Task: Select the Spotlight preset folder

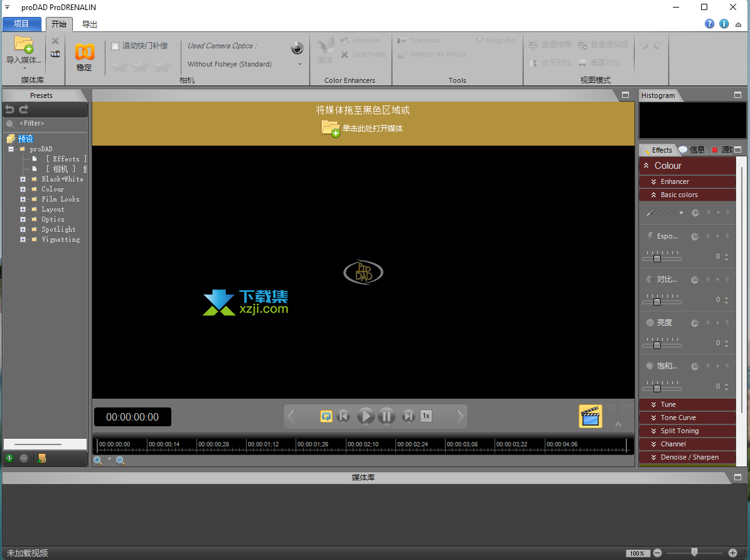Action: tap(58, 229)
